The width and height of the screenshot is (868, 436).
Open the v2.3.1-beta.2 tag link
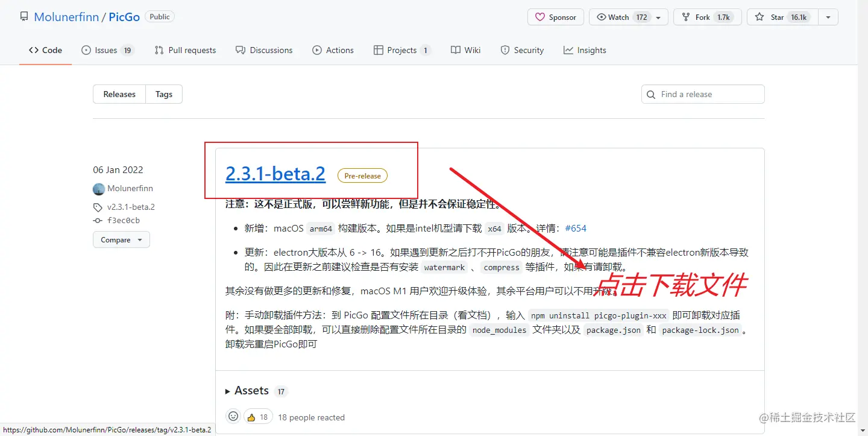tap(131, 207)
